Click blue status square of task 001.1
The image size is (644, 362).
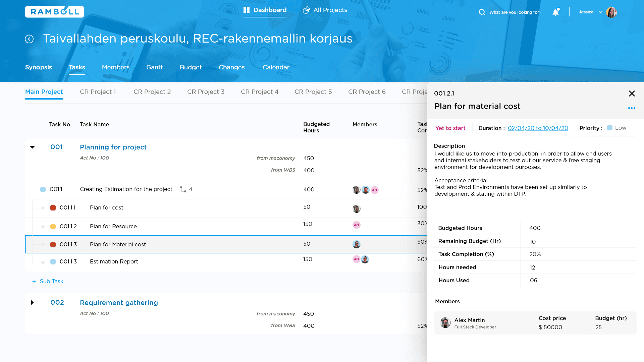tap(43, 189)
